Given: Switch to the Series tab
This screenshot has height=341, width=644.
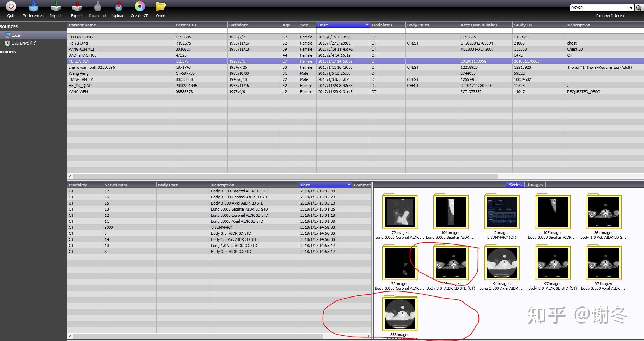Looking at the screenshot, I should (x=515, y=185).
